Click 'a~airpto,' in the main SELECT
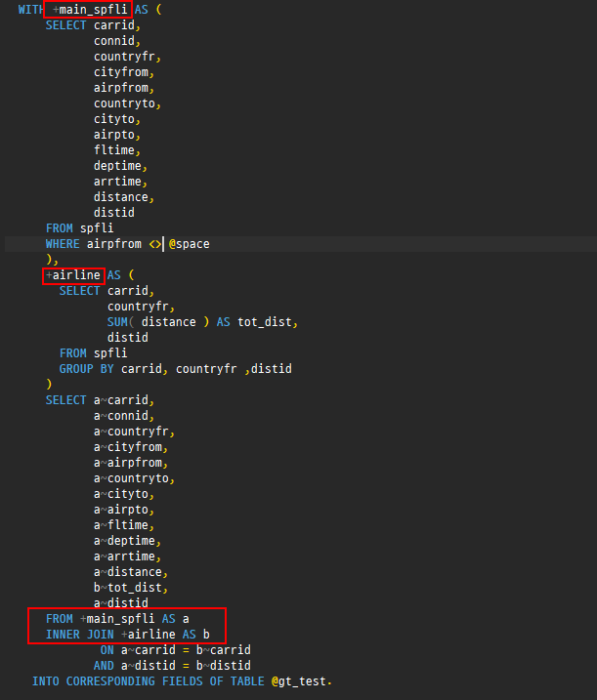The height and width of the screenshot is (700, 597). 124,510
